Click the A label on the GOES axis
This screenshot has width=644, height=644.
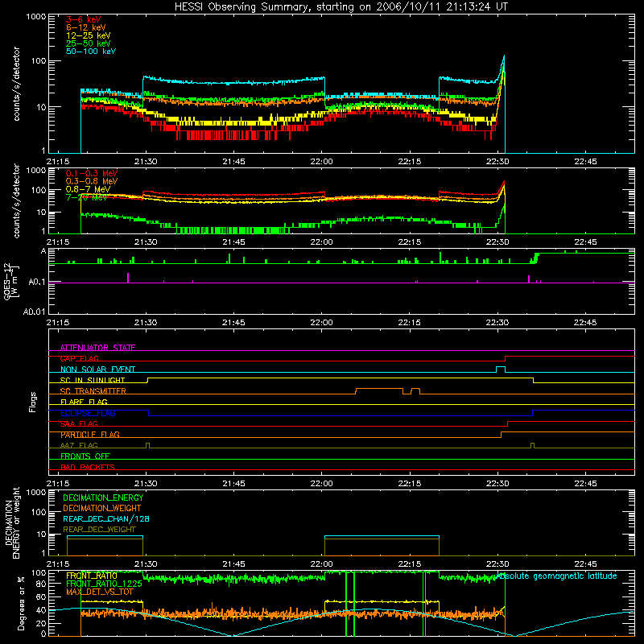[x=43, y=251]
